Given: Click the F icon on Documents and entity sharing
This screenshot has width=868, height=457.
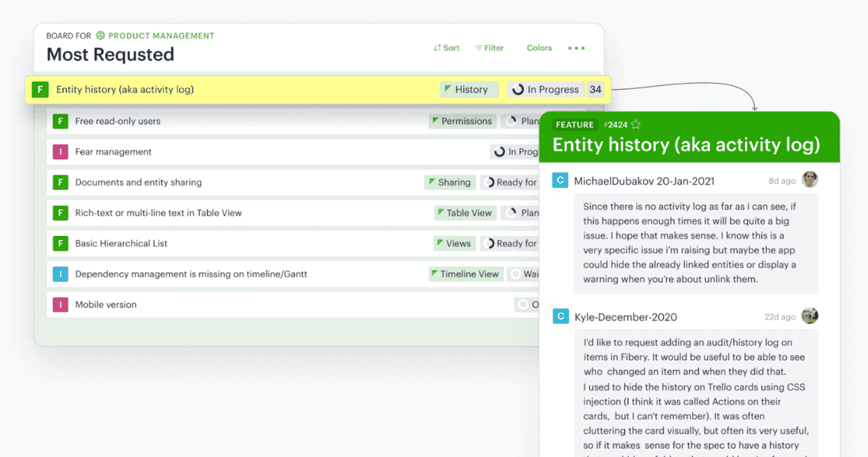Looking at the screenshot, I should tap(61, 182).
